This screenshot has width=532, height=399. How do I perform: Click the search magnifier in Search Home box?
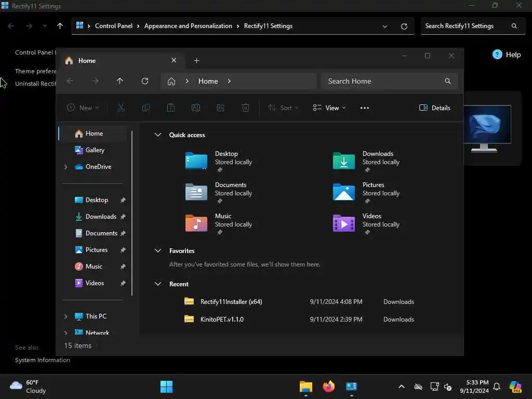coord(448,81)
